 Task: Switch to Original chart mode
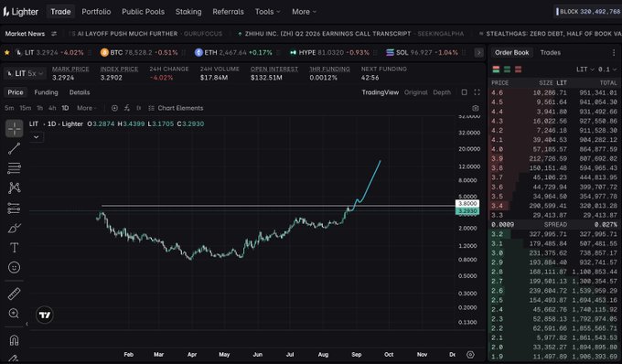click(415, 92)
